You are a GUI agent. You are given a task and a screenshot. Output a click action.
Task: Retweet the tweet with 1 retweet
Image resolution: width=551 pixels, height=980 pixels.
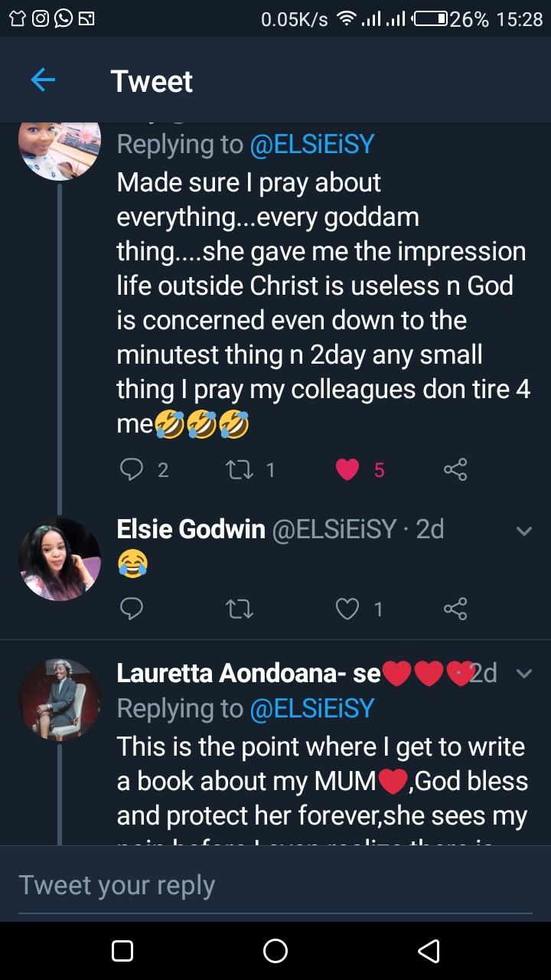(x=240, y=469)
